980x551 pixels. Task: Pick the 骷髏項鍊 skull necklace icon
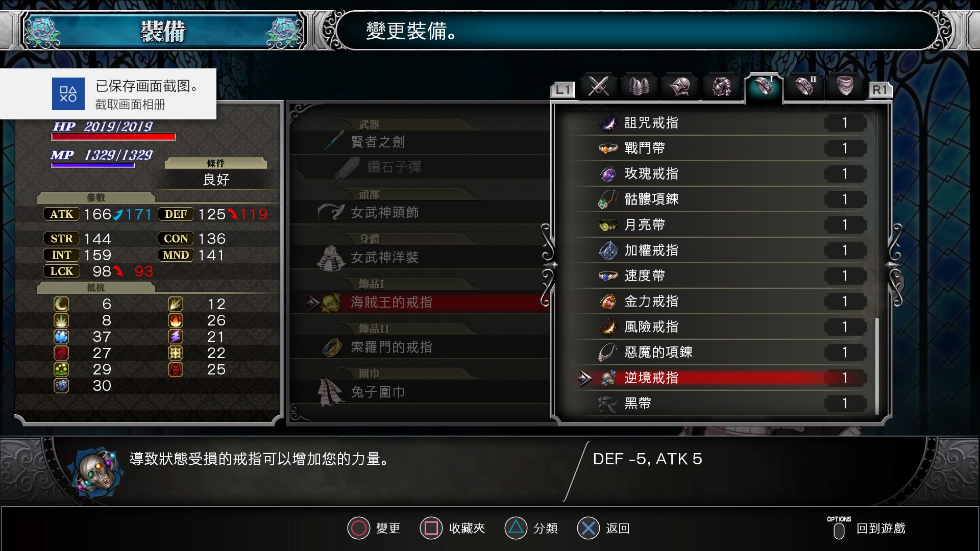[608, 199]
